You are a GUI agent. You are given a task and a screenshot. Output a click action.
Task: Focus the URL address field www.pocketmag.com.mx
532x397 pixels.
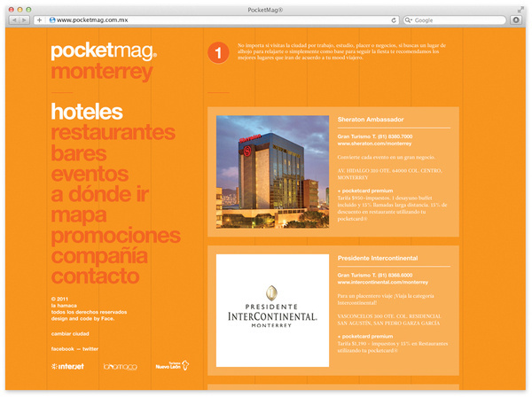pos(217,20)
